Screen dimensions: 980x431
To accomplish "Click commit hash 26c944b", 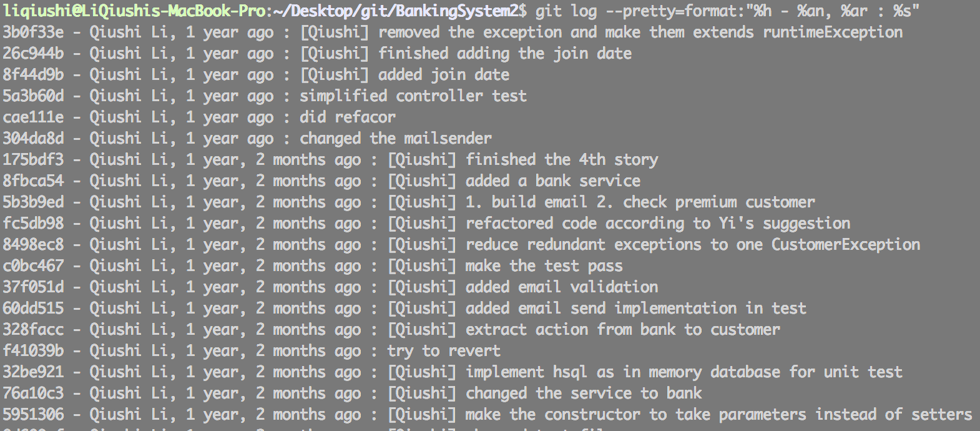I will tap(33, 54).
